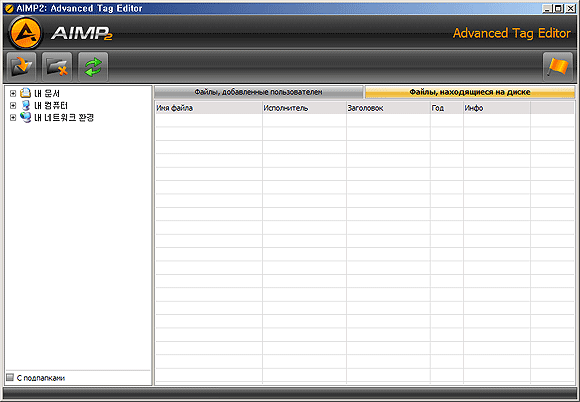Click the AIMP2 orange logo

coord(25,33)
